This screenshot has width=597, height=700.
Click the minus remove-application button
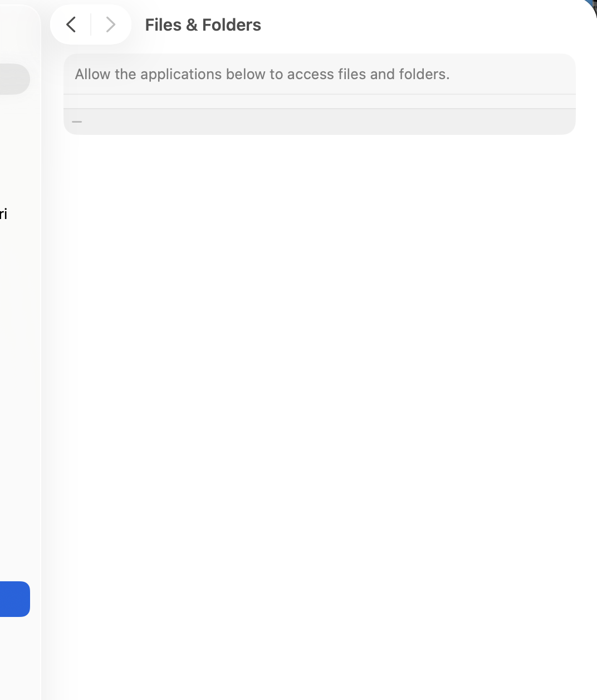(77, 121)
